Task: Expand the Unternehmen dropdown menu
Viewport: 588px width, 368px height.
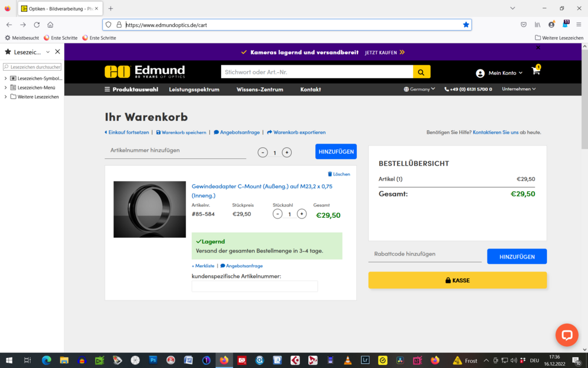Action: [519, 89]
